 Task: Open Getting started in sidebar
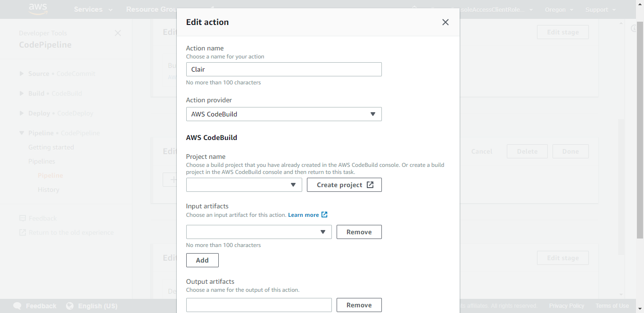51,147
